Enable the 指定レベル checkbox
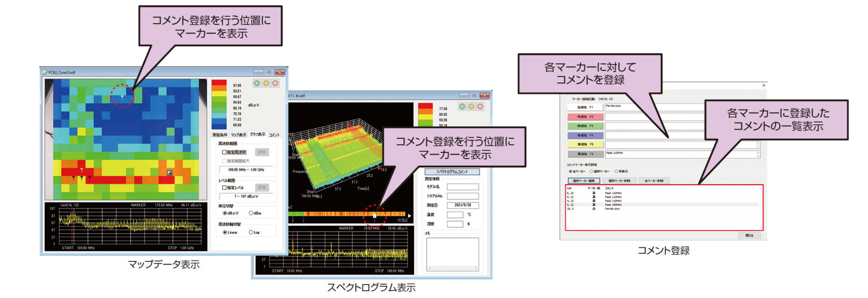Image resolution: width=868 pixels, height=298 pixels. click(x=224, y=188)
